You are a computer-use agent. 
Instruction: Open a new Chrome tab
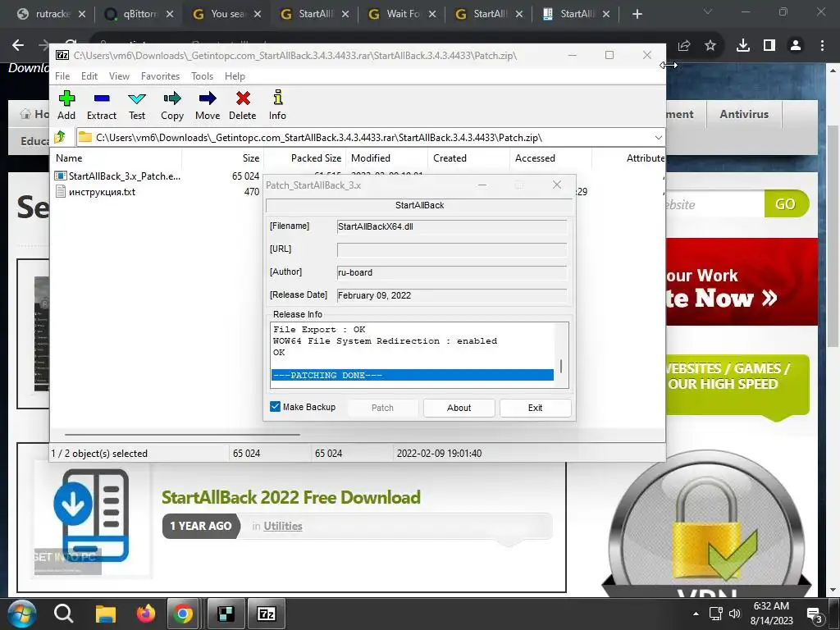tap(637, 14)
